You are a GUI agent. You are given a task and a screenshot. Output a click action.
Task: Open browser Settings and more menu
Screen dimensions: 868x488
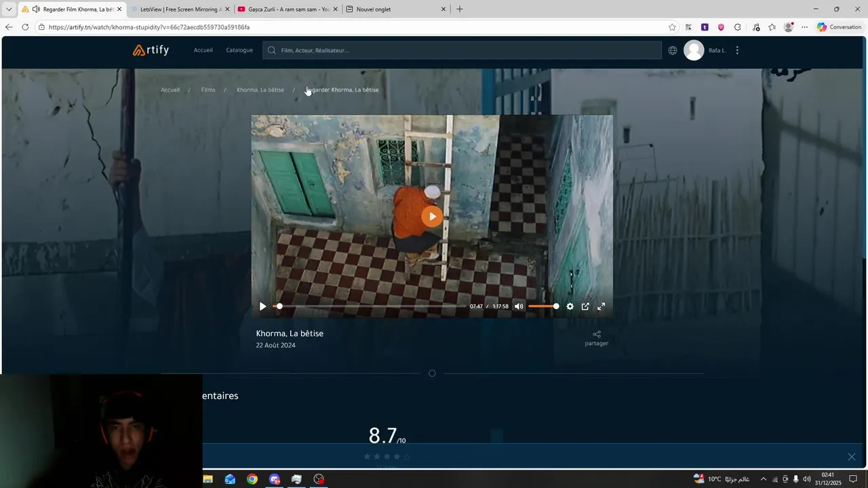pos(805,27)
